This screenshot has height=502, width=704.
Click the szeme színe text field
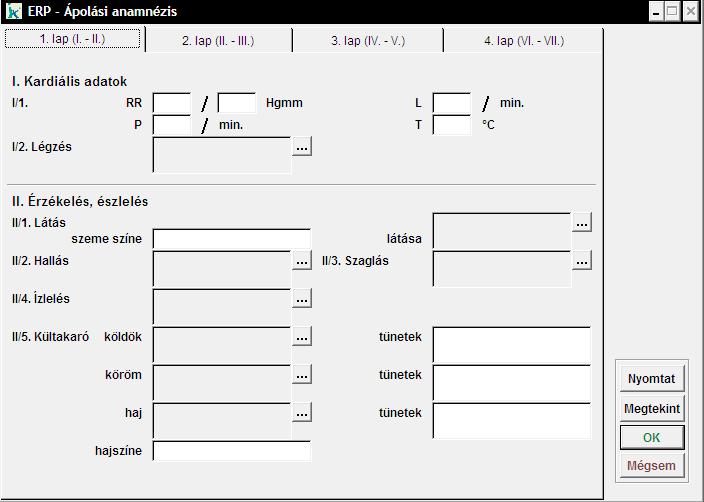232,239
